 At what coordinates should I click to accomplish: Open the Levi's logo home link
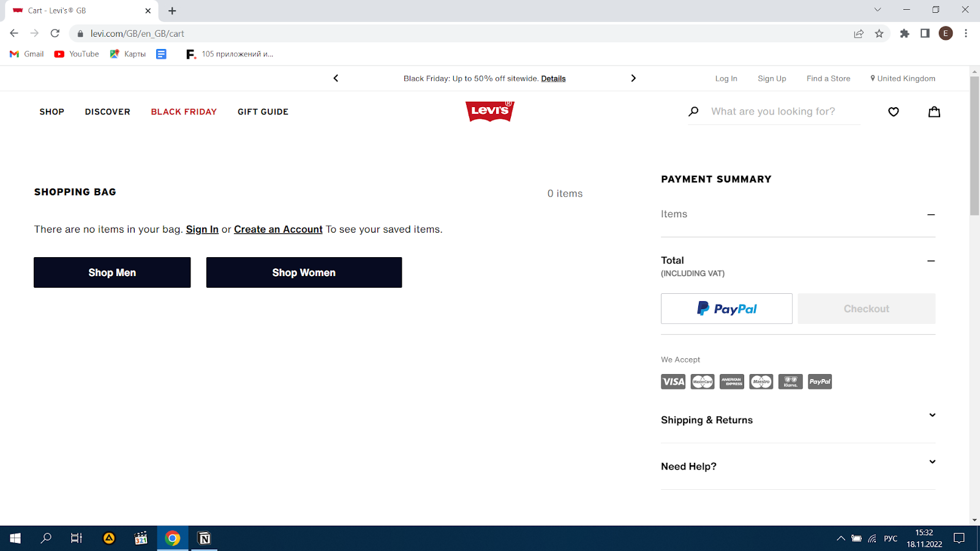click(x=489, y=111)
